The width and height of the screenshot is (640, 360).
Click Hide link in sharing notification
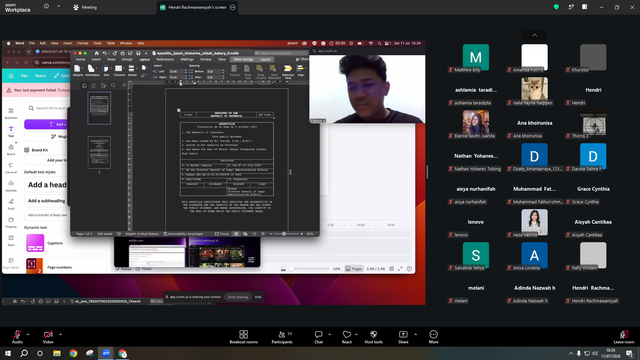pos(258,297)
